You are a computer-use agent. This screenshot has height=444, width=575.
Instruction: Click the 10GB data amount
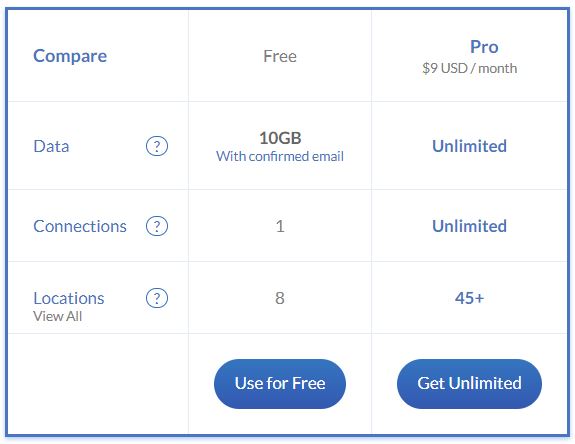click(280, 138)
